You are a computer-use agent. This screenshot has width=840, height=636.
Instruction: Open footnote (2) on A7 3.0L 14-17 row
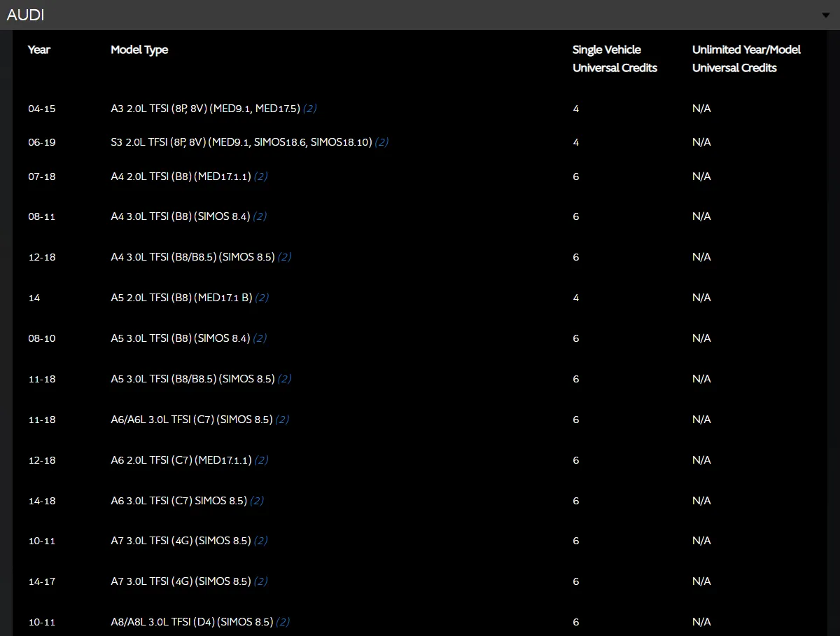point(260,581)
